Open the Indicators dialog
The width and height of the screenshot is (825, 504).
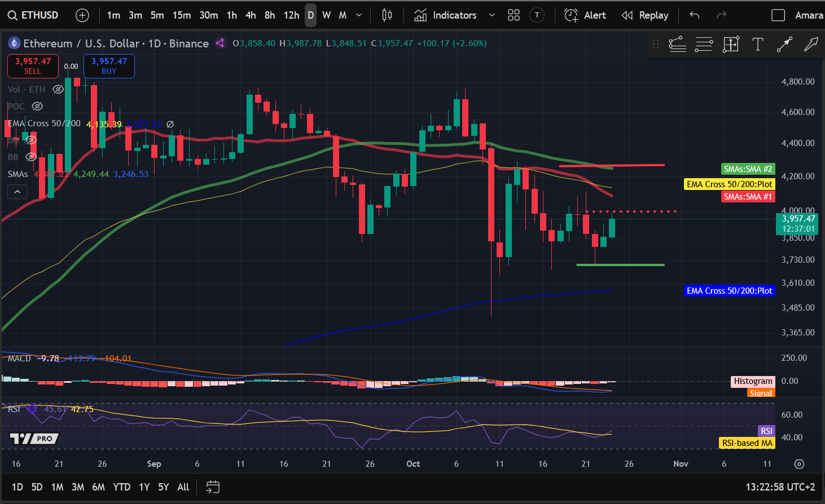(446, 15)
